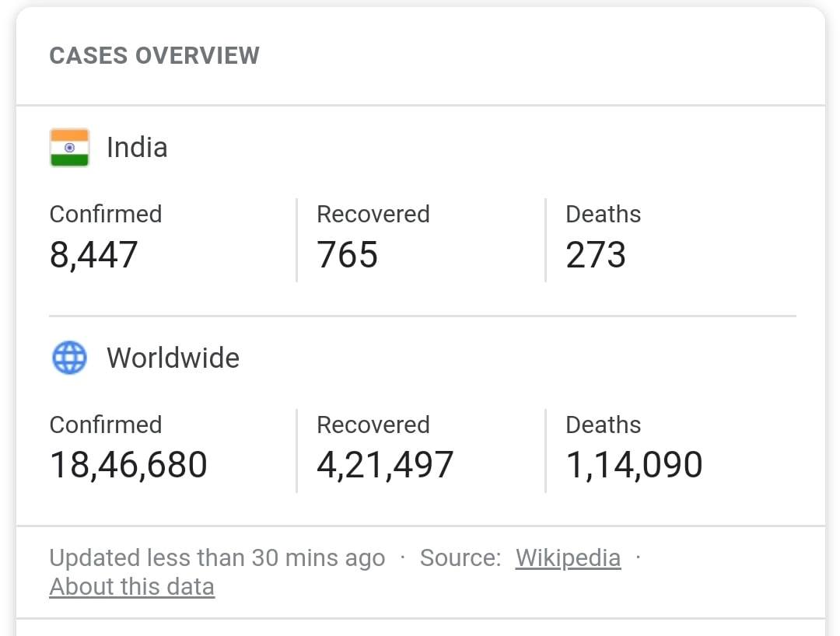Image resolution: width=840 pixels, height=636 pixels.
Task: Click India recovered count 765
Action: click(x=347, y=254)
